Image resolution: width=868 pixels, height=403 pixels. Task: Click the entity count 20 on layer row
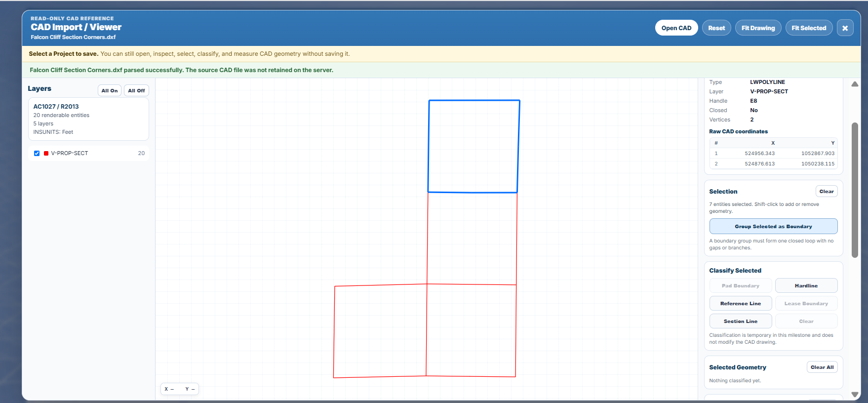pos(141,153)
